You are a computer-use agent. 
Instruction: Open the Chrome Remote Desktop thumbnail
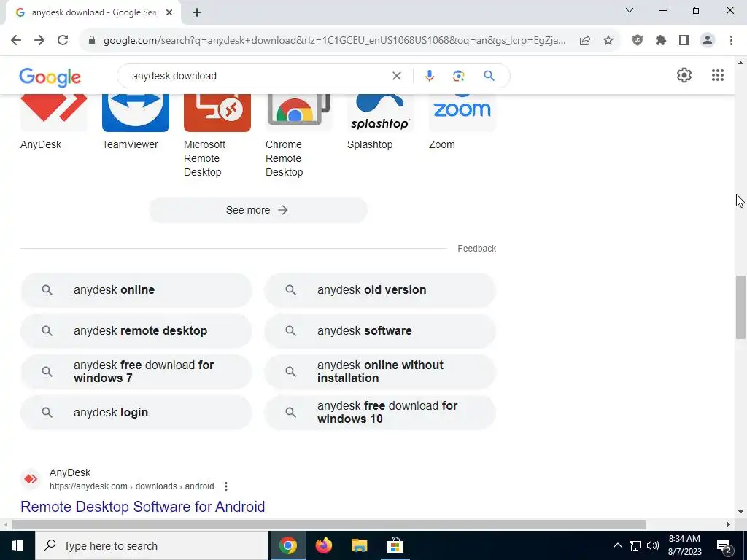coord(298,112)
